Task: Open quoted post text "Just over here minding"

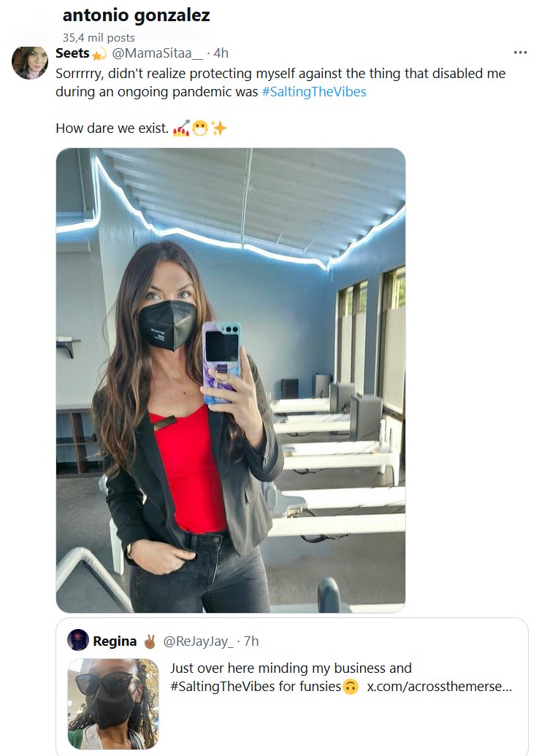Action: (x=291, y=668)
